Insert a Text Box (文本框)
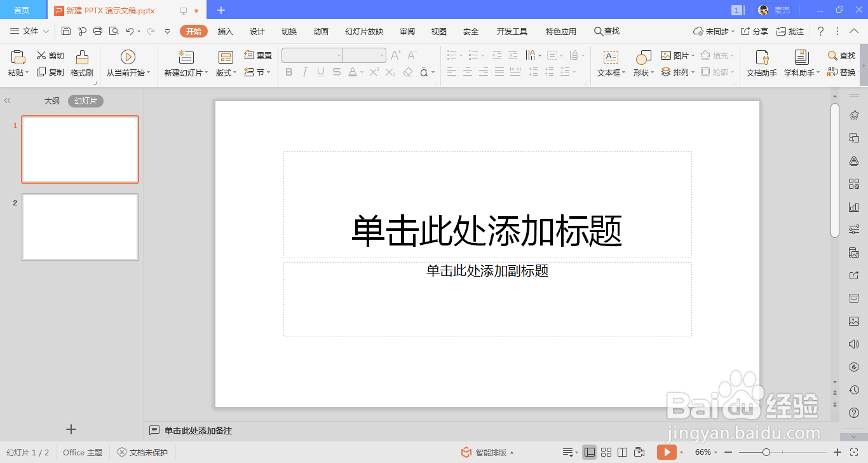Image resolution: width=868 pixels, height=463 pixels. (611, 64)
